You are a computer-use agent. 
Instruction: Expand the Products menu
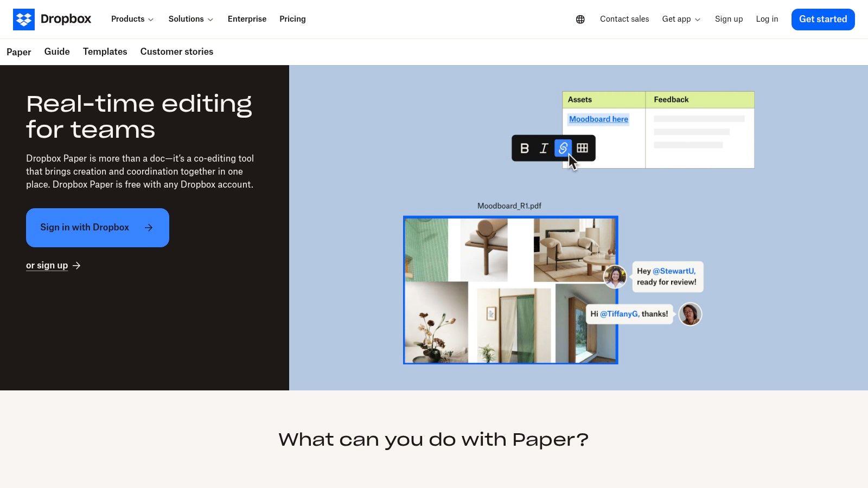point(131,19)
